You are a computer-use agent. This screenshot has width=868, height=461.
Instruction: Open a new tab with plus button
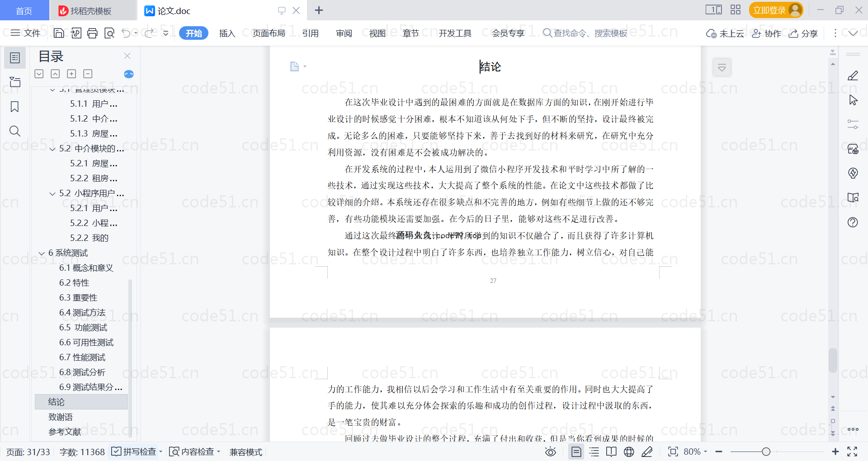[x=319, y=10]
